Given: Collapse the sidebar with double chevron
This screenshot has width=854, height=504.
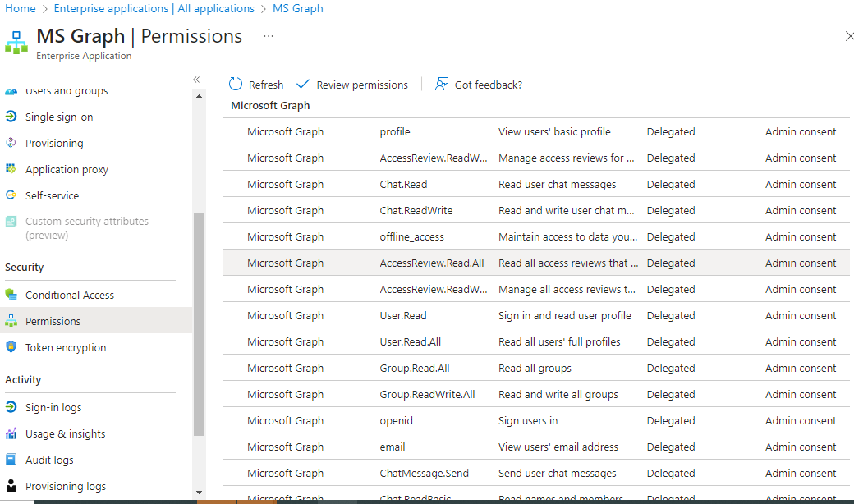Looking at the screenshot, I should point(196,80).
